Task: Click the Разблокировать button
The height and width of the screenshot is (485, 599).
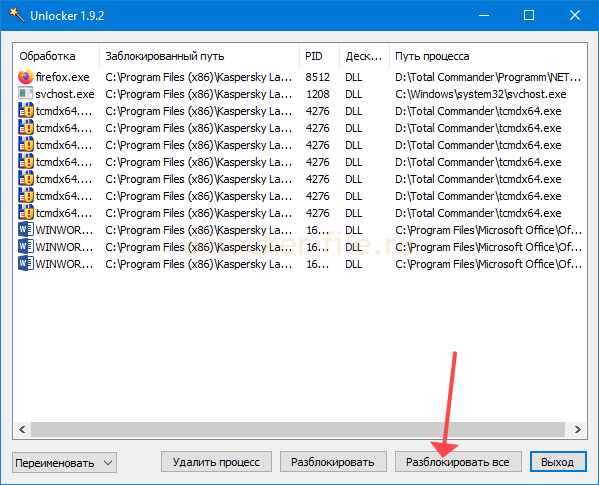Action: [x=333, y=462]
